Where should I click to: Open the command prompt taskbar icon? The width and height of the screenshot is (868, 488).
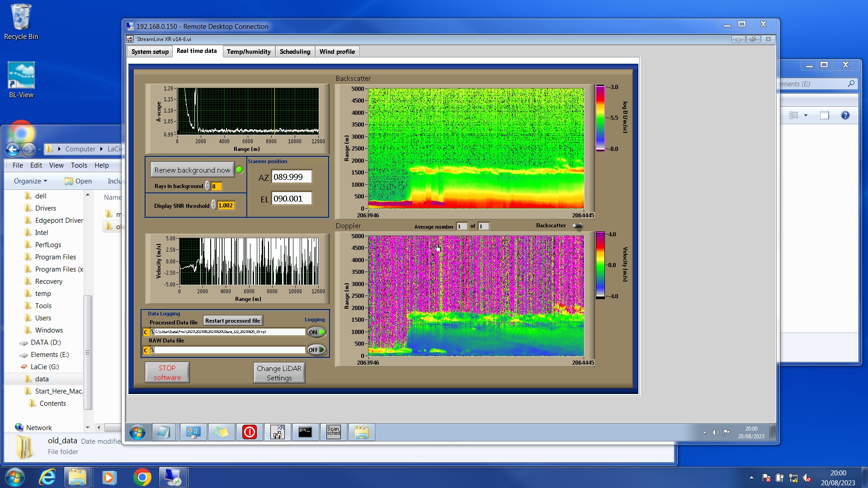305,432
